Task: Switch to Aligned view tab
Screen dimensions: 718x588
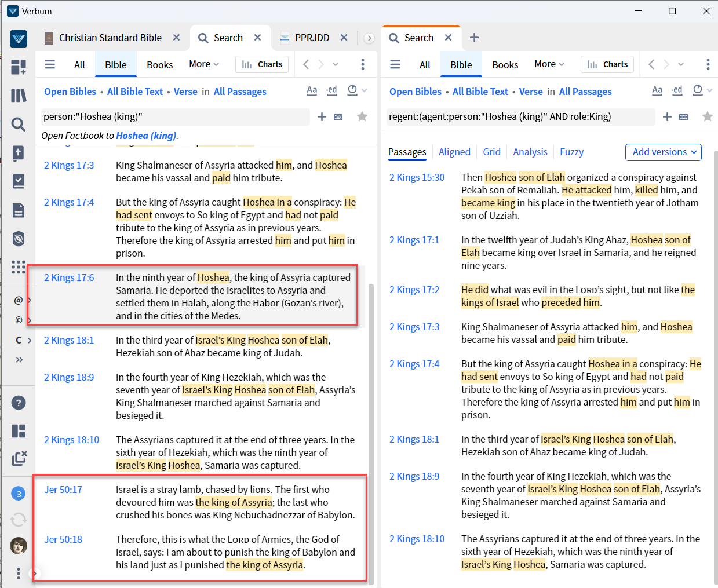Action: pos(454,152)
